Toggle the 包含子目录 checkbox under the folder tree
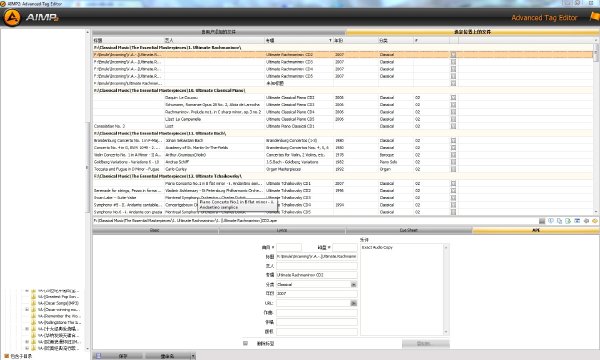Viewport: 600px width, 360px height. click(7, 356)
